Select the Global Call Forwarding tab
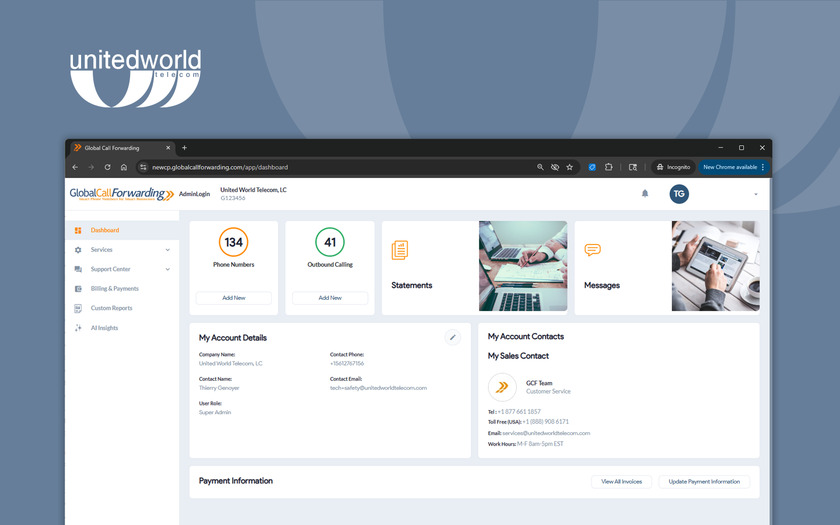Screen dimensions: 840x525 pos(122,148)
